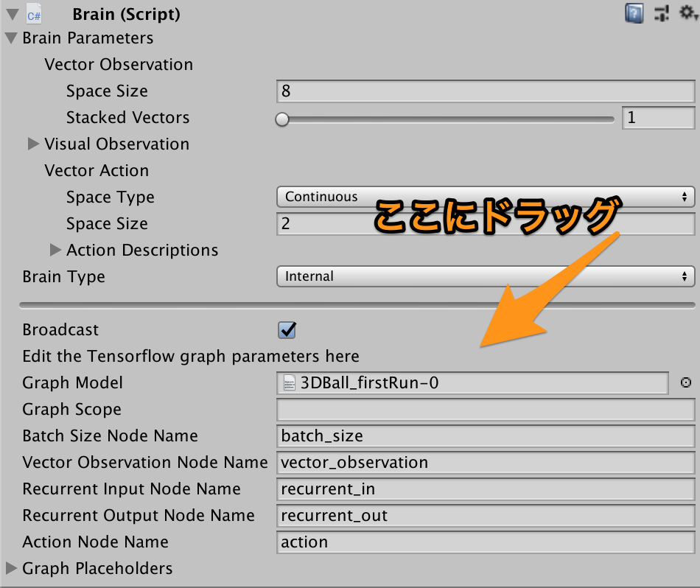Expand the Graph Placeholders section
The height and width of the screenshot is (588, 700).
point(10,568)
